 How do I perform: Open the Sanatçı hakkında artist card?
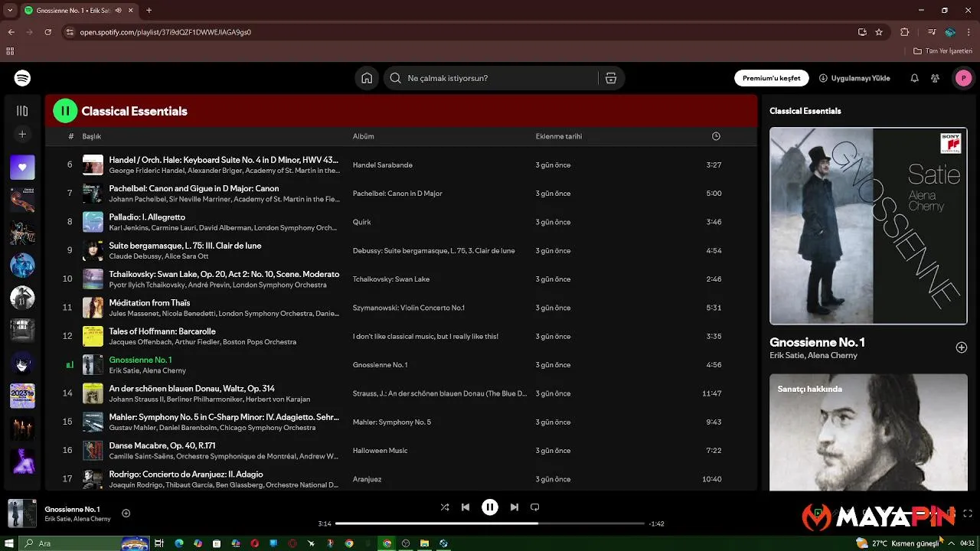tap(868, 432)
